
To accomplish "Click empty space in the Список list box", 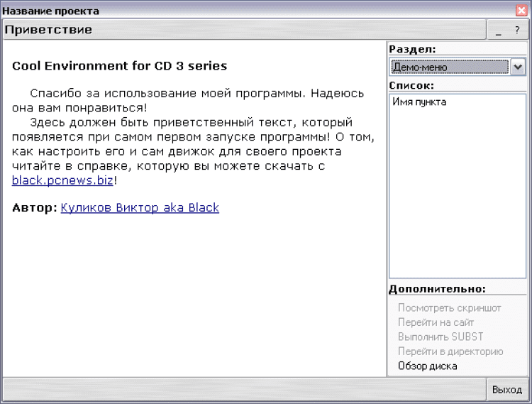I will (x=457, y=199).
